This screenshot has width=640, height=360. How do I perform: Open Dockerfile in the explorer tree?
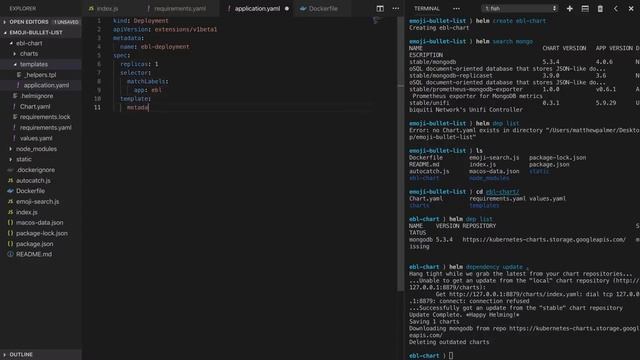pyautogui.click(x=30, y=191)
